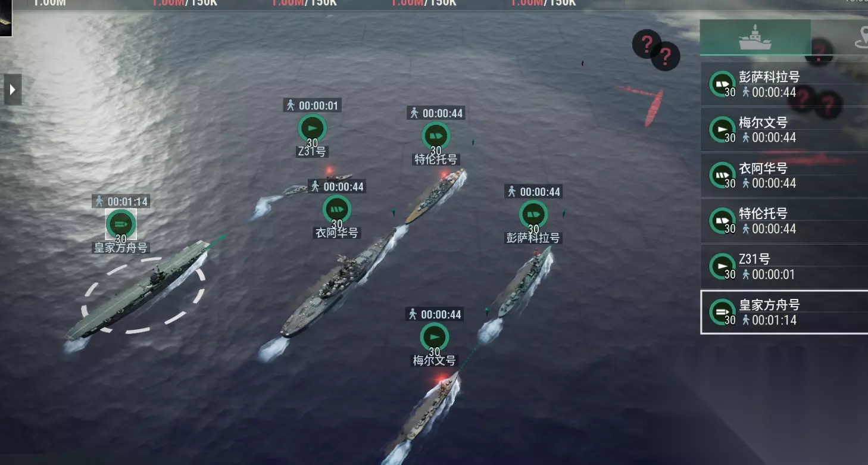868x465 pixels.
Task: Click the Z31号 ship marker icon
Action: tap(312, 128)
